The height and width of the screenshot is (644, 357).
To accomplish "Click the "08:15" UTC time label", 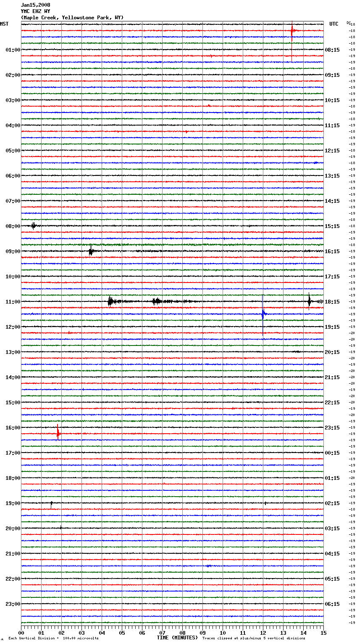I will [x=332, y=50].
